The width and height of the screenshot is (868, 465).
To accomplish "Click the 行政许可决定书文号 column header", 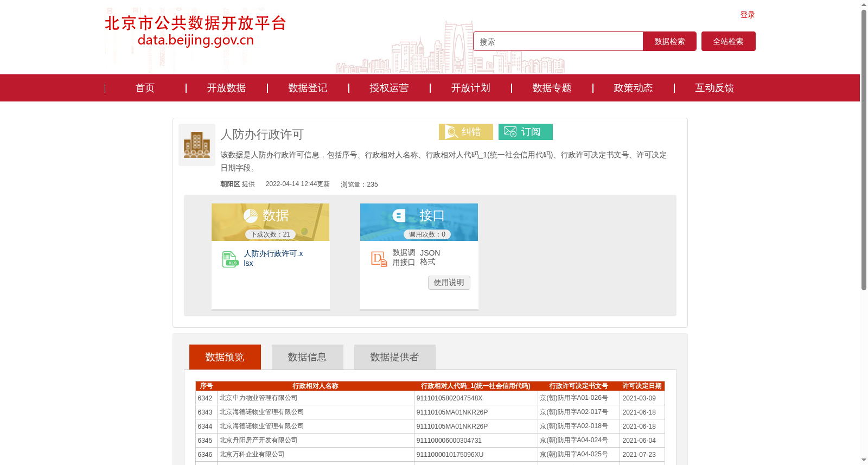I will tap(579, 386).
